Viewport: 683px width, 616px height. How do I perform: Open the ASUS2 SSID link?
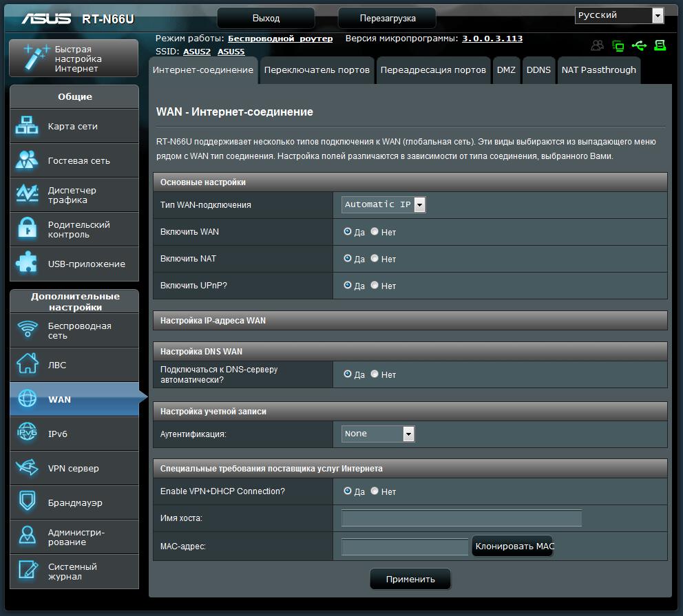tap(196, 52)
